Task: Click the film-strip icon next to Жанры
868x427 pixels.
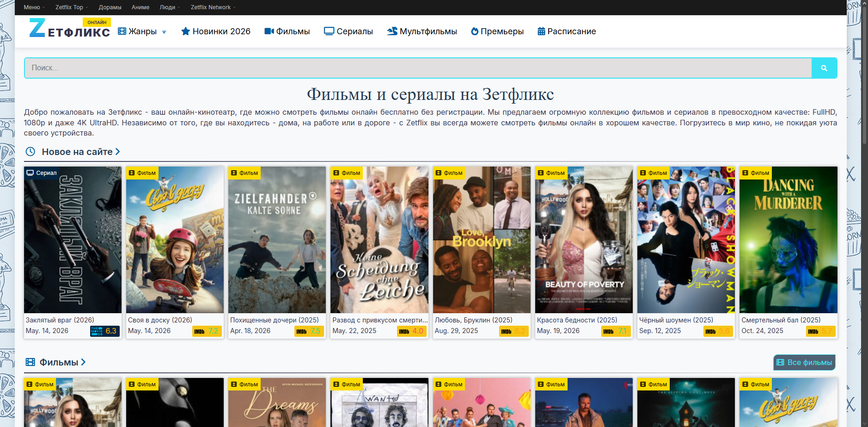Action: [x=122, y=31]
